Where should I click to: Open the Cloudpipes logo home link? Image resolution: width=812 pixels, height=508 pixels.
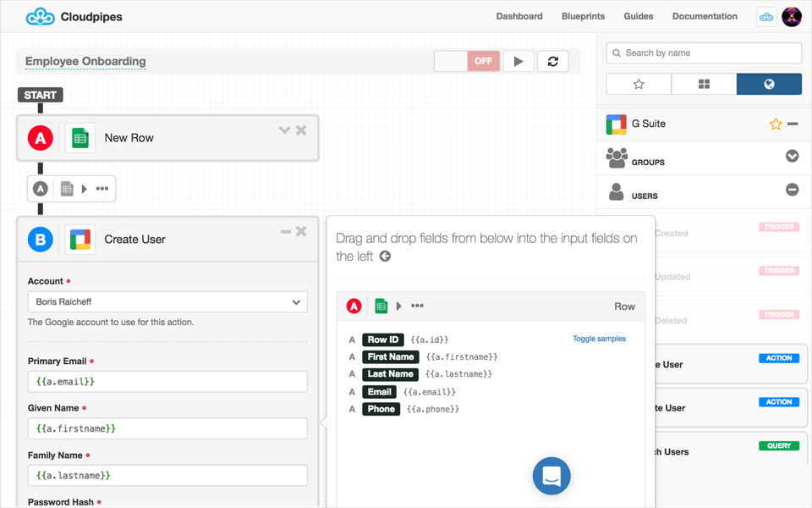click(74, 17)
